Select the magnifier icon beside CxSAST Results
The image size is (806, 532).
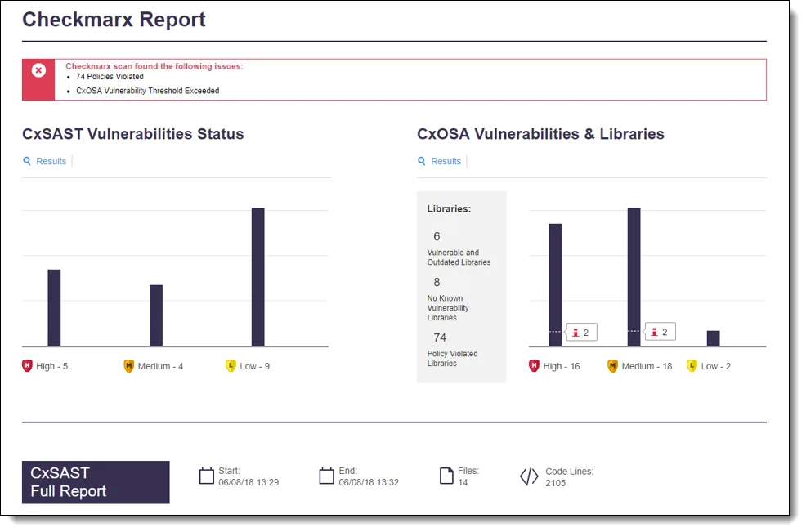point(26,161)
